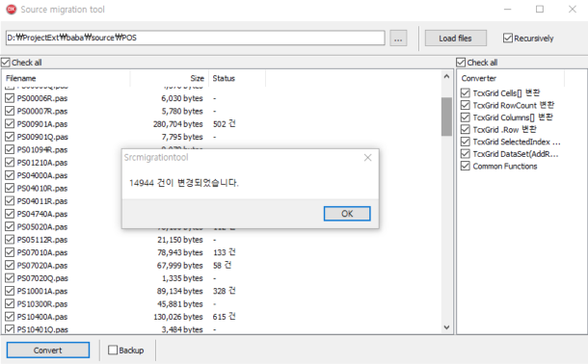Click the 502 건 status cell
This screenshot has height=364, width=588.
click(225, 124)
